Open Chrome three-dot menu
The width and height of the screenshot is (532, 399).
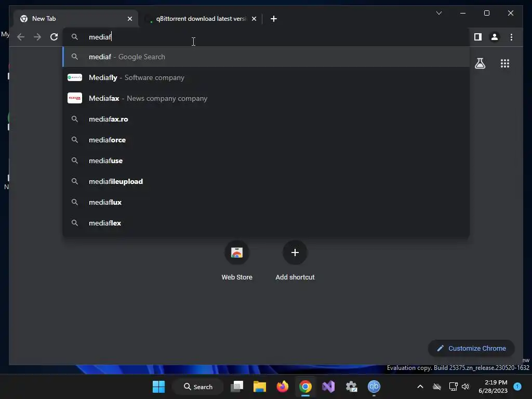pos(511,37)
